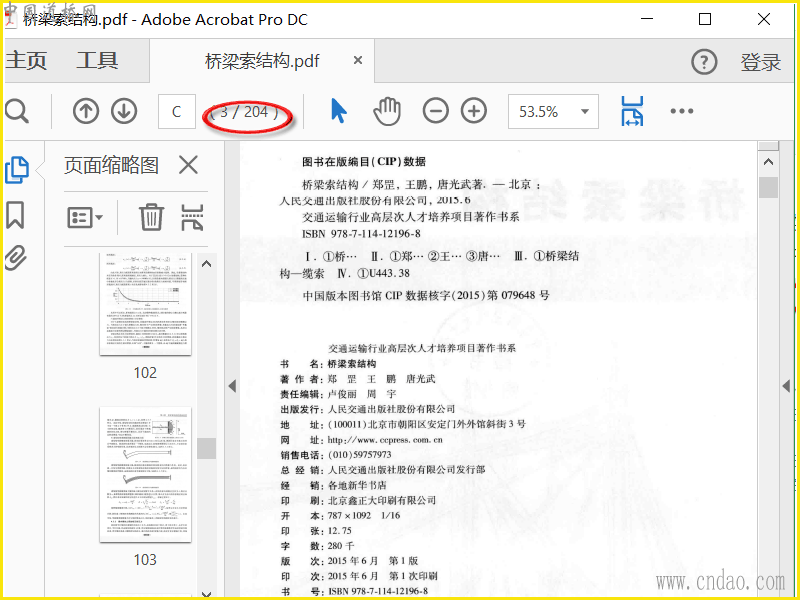The height and width of the screenshot is (600, 800).
Task: Click the fit-width scrolling page icon
Action: pyautogui.click(x=632, y=111)
